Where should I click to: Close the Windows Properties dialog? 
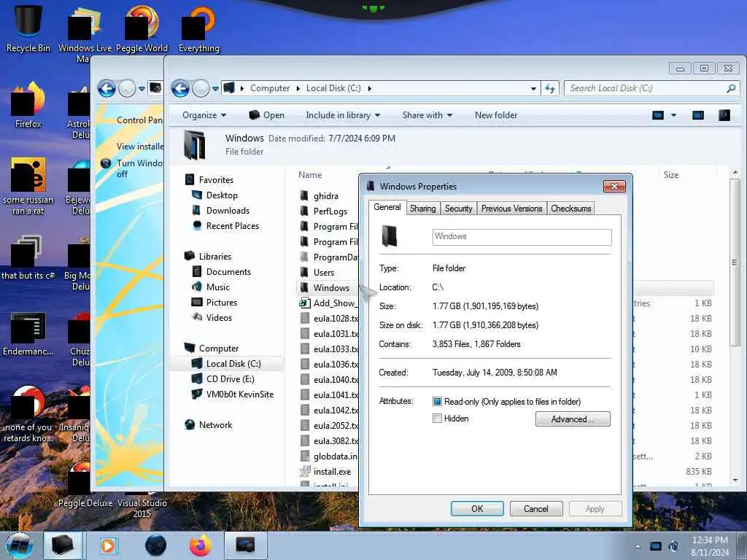coord(614,186)
